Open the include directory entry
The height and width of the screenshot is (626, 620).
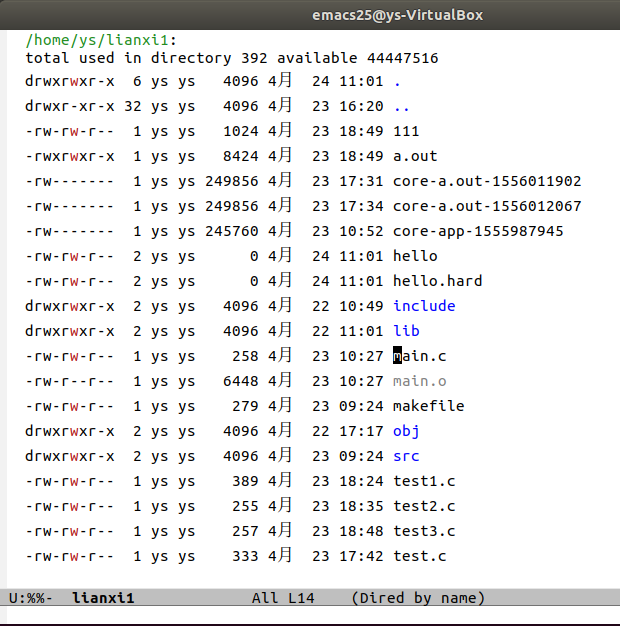click(424, 306)
